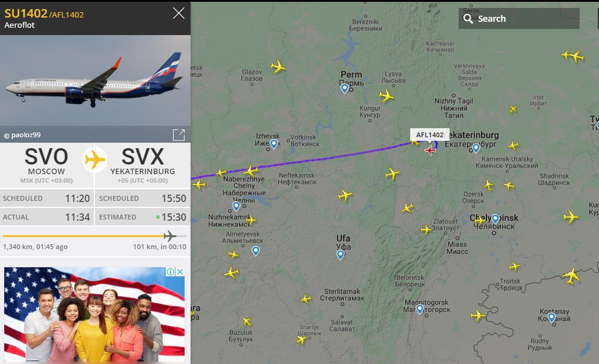
Task: Click the Kostanay airport pin marker
Action: click(551, 317)
